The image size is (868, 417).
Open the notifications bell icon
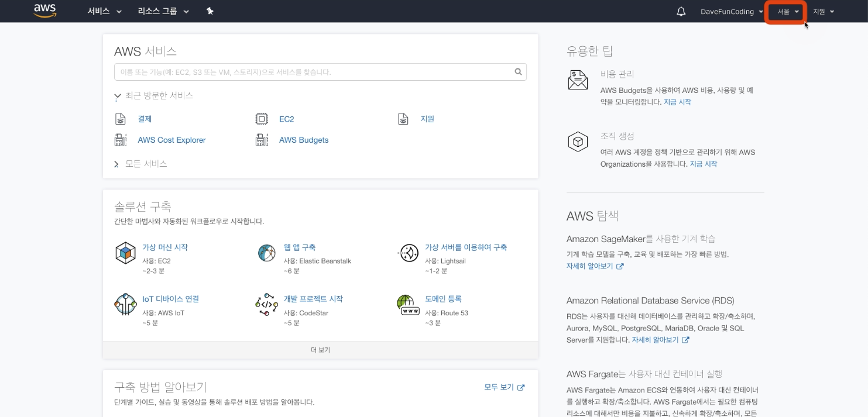(681, 12)
